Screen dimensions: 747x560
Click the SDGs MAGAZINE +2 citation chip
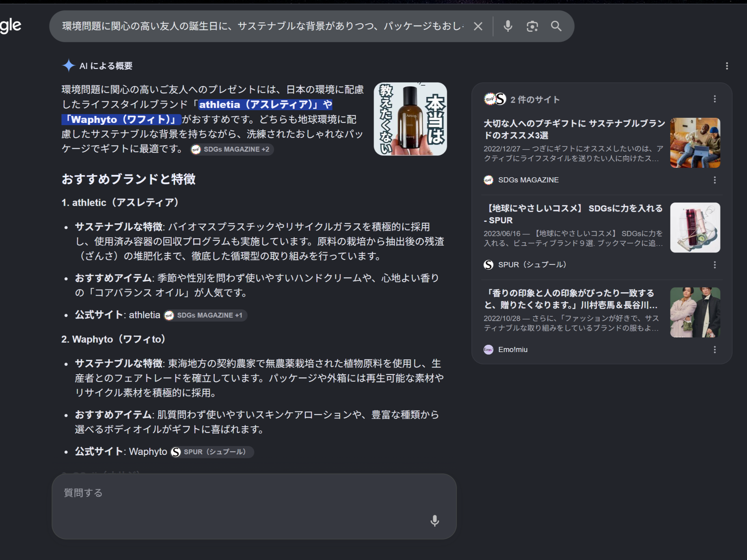tap(232, 149)
